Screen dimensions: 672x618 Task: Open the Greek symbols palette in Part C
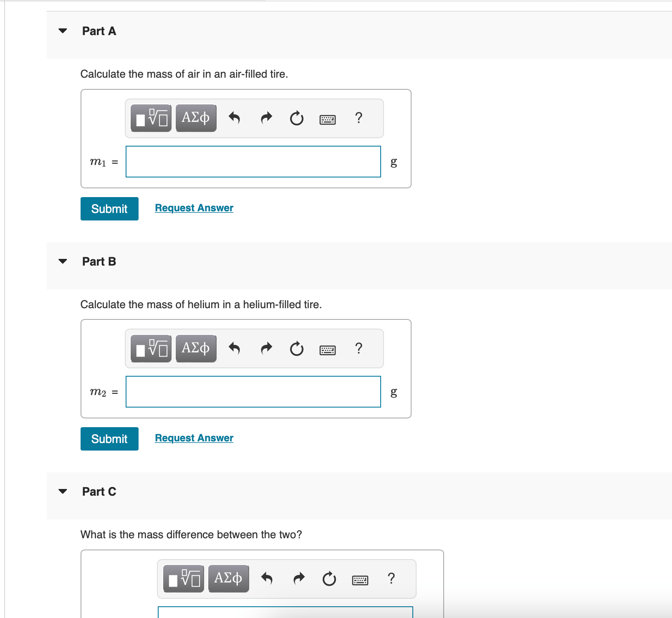click(x=228, y=579)
